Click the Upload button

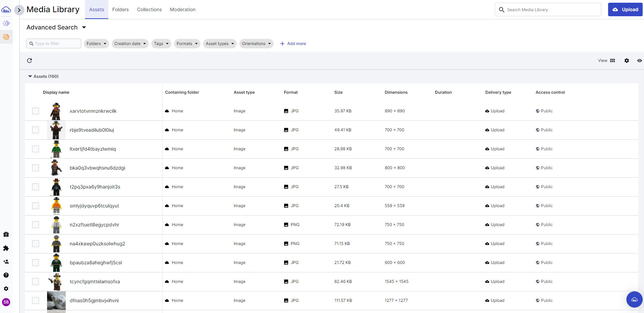click(625, 9)
